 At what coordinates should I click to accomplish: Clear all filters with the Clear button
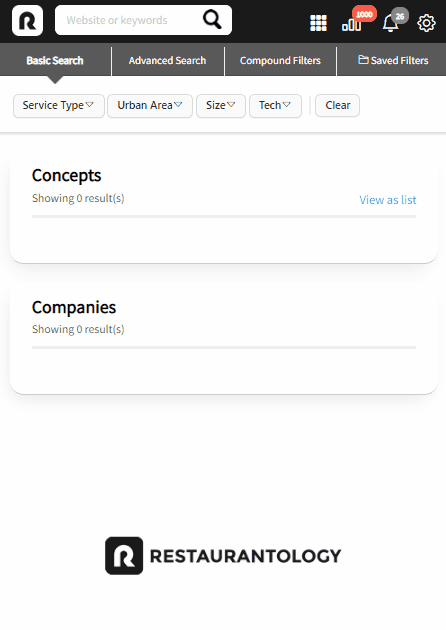click(338, 106)
